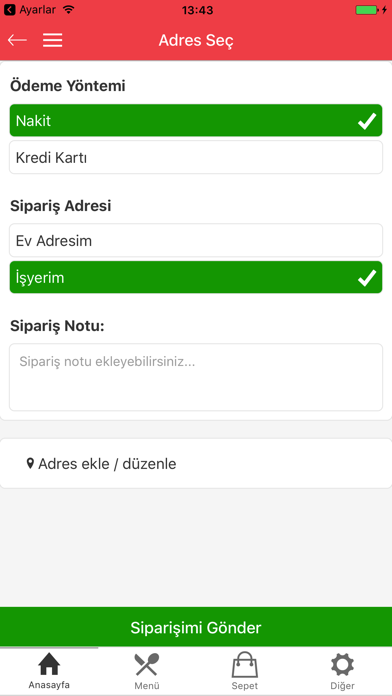Tap the location pin icon

(x=30, y=464)
